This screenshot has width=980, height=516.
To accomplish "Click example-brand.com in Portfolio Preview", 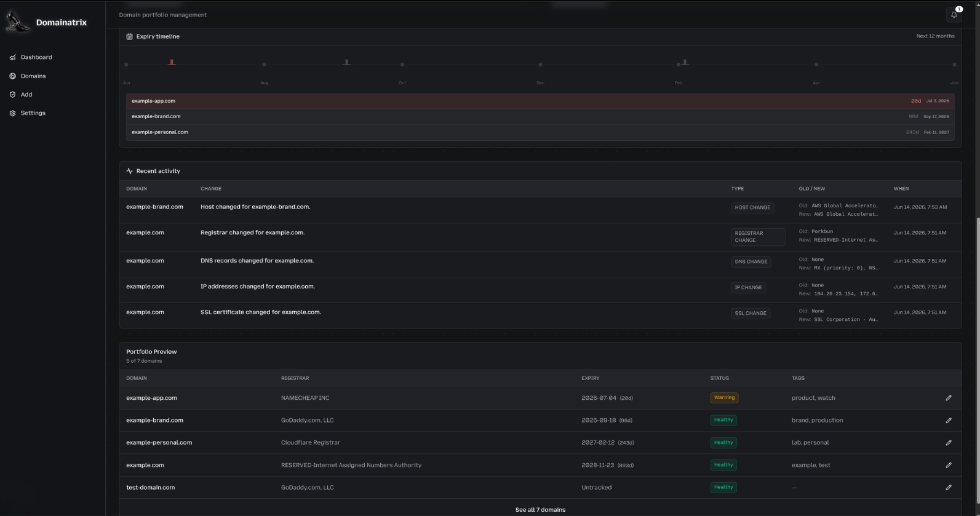I will point(154,421).
